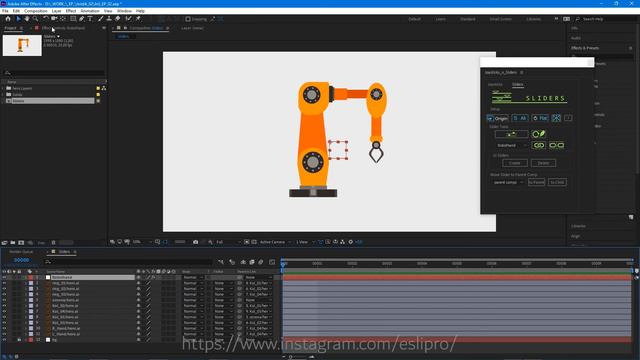The image size is (640, 360).
Task: Click the Delete button in Sliders panel
Action: coord(543,163)
